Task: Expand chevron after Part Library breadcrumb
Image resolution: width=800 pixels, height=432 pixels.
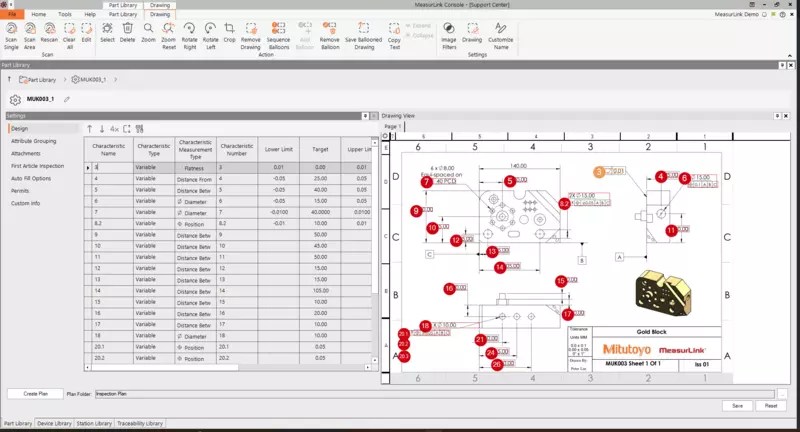Action: point(65,80)
